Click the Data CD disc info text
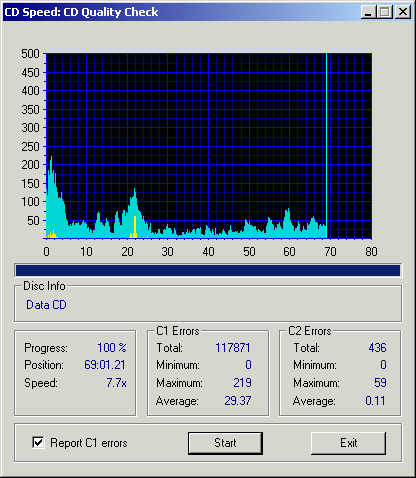The height and width of the screenshot is (478, 416). pyautogui.click(x=46, y=305)
